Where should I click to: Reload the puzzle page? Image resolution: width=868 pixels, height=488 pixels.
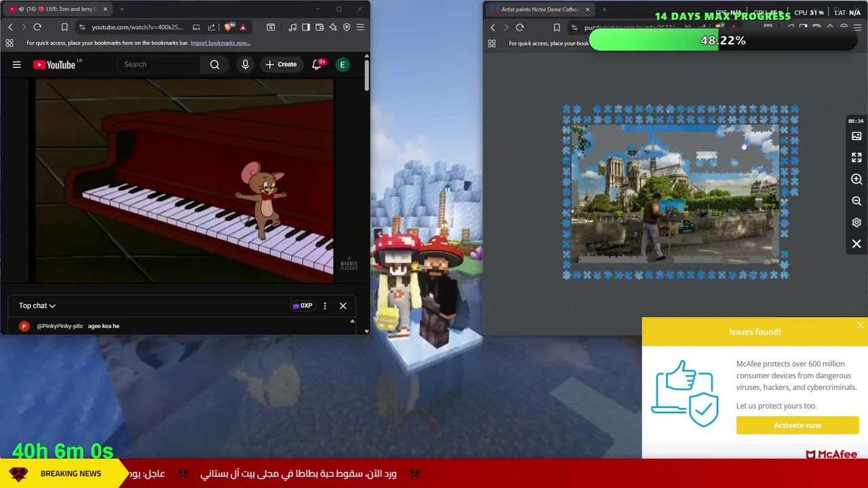point(519,28)
